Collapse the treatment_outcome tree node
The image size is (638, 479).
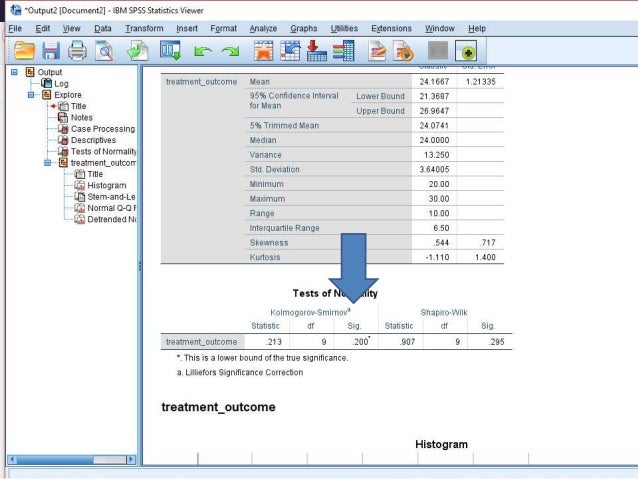48,163
